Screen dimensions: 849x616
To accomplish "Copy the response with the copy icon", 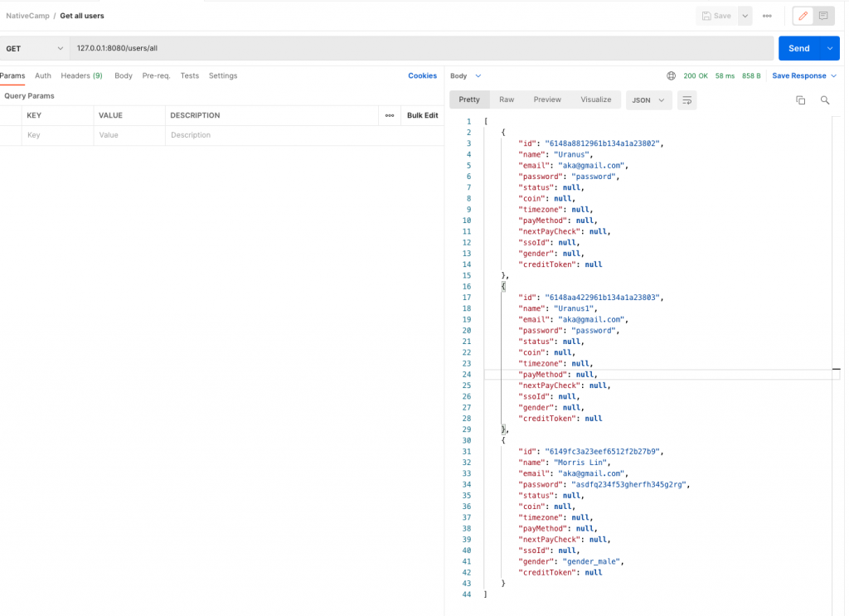I will click(x=800, y=100).
